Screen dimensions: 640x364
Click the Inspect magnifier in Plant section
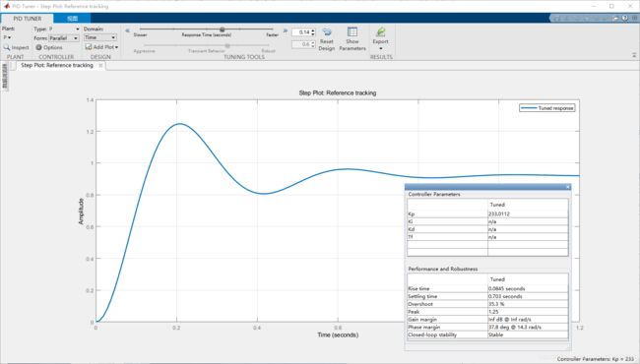coord(7,47)
